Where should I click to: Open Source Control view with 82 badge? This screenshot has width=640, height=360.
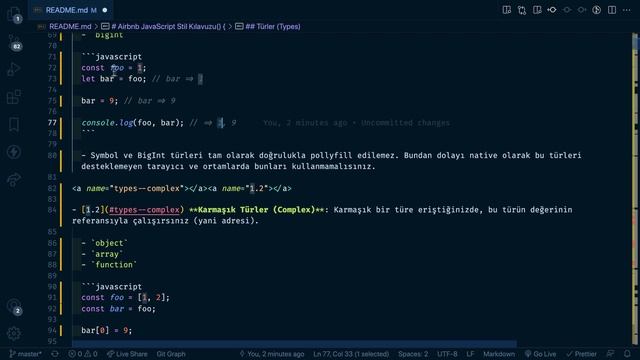pos(14,42)
